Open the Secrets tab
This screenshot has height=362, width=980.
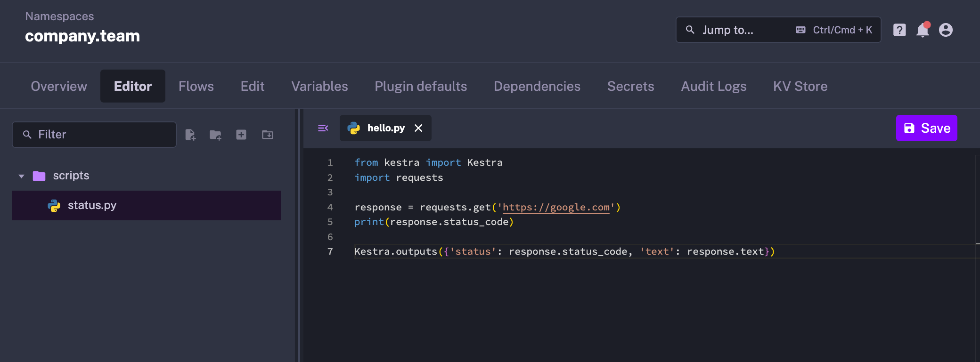tap(630, 86)
